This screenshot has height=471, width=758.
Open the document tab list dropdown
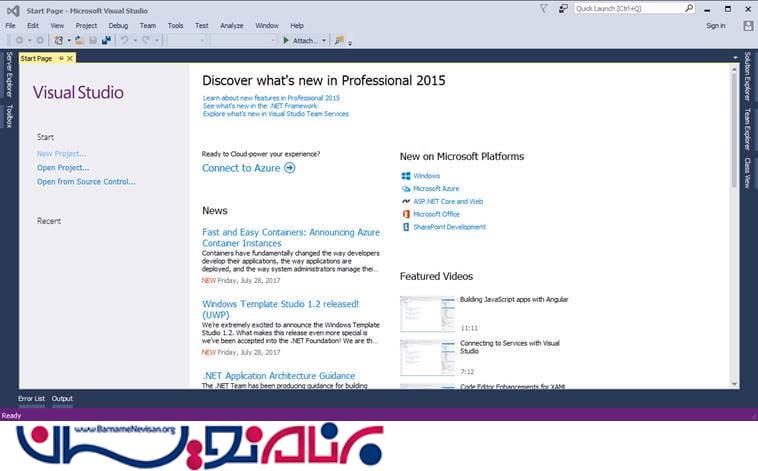pyautogui.click(x=735, y=58)
